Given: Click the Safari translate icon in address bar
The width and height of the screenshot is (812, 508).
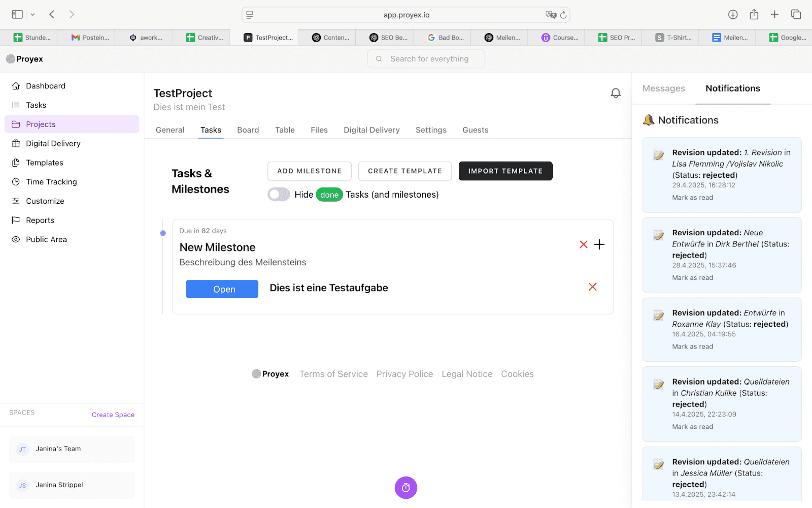Looking at the screenshot, I should tap(551, 15).
